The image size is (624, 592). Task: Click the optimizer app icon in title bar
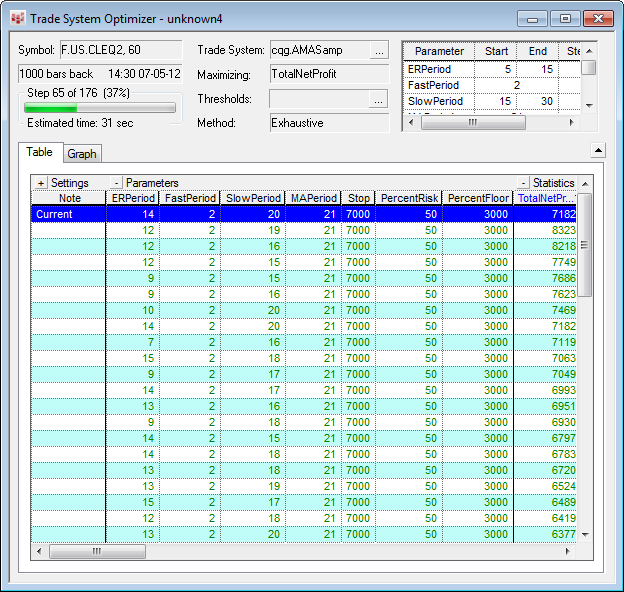coord(17,19)
